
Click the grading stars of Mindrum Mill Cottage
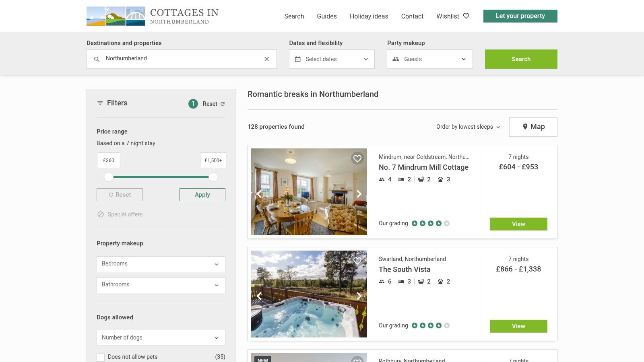[430, 223]
